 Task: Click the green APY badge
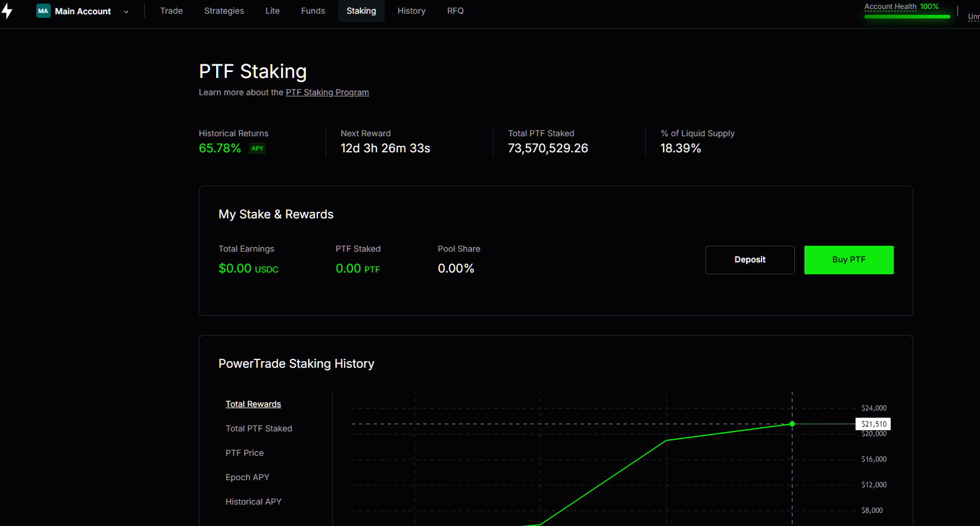pos(257,149)
